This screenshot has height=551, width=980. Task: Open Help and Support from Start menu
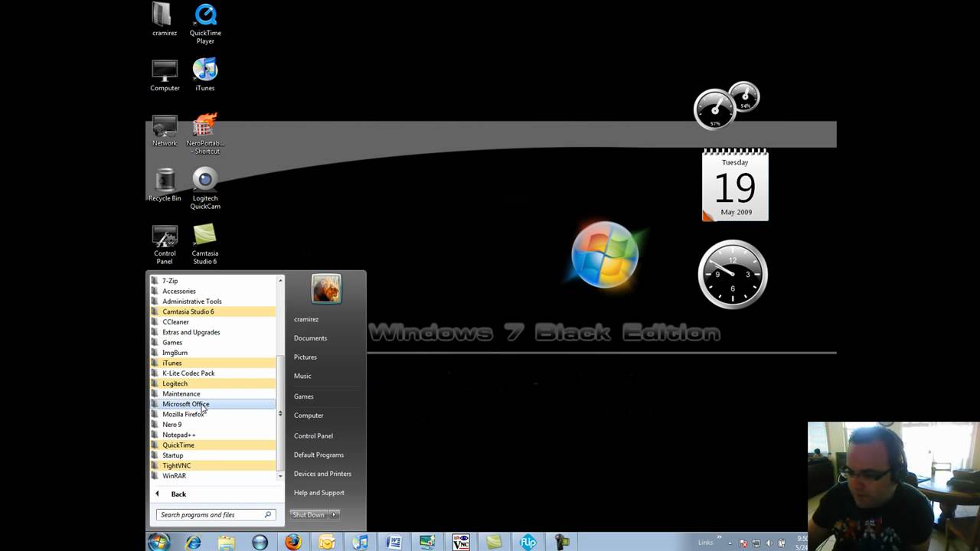(x=319, y=493)
